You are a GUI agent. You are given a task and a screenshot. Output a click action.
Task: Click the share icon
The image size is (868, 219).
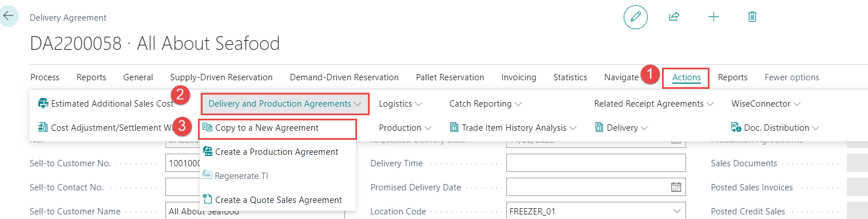(x=674, y=17)
